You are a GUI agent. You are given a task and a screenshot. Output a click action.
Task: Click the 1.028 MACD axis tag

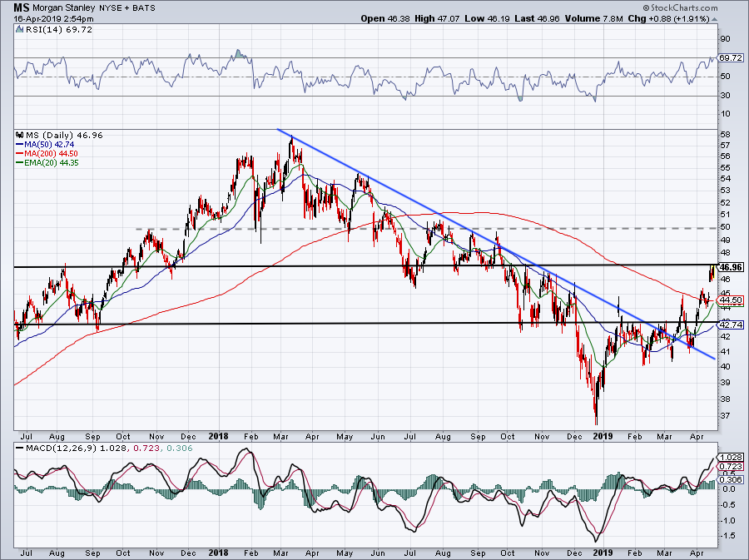click(x=731, y=458)
